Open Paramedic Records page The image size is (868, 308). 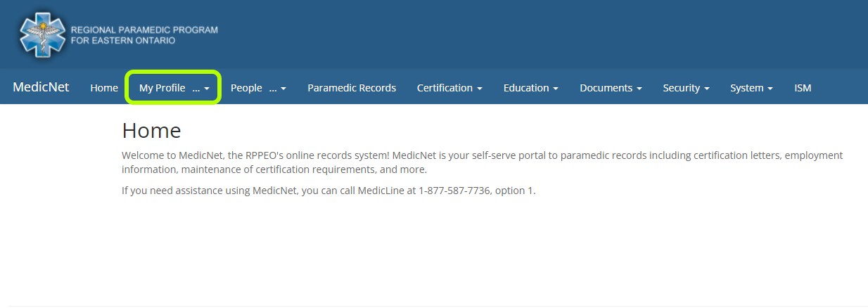tap(352, 88)
